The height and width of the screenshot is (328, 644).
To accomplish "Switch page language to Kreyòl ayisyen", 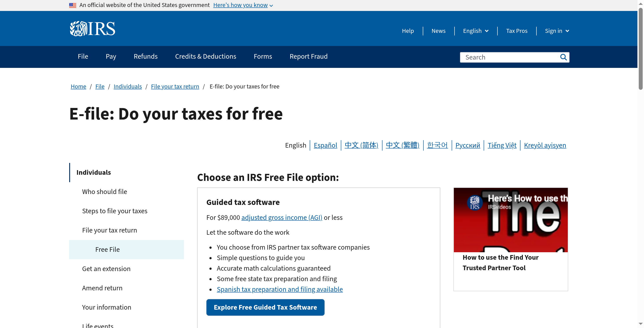I will pos(545,145).
